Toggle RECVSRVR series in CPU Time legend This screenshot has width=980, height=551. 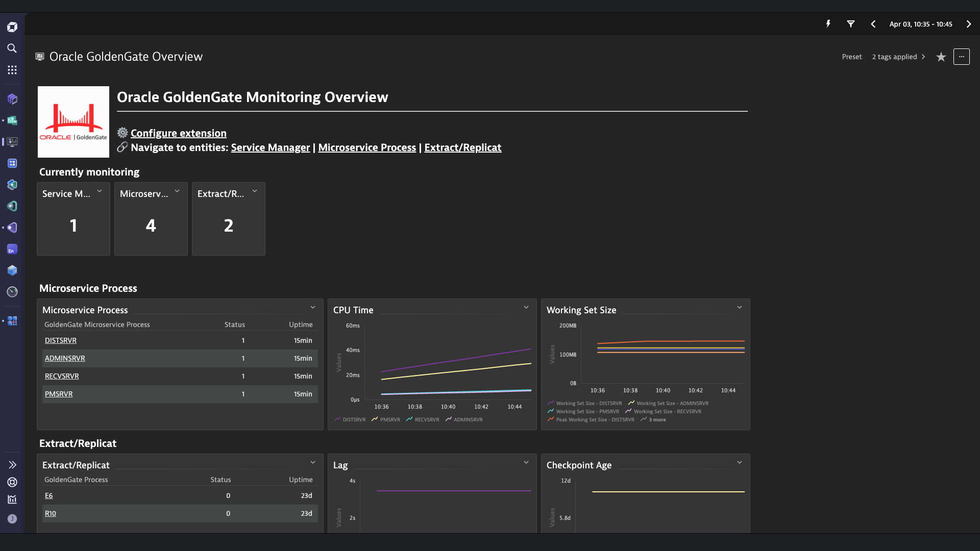click(423, 419)
